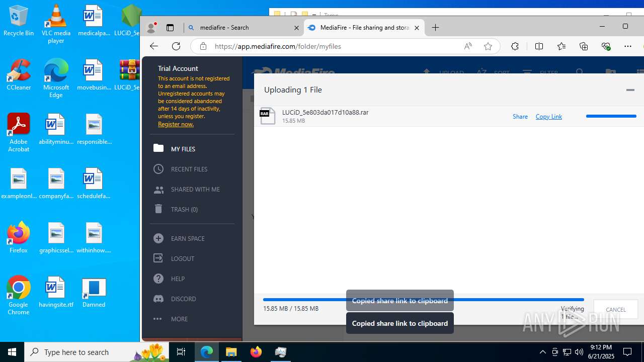This screenshot has height=362, width=644.
Task: Click the overall upload progress bar
Action: tap(423, 300)
